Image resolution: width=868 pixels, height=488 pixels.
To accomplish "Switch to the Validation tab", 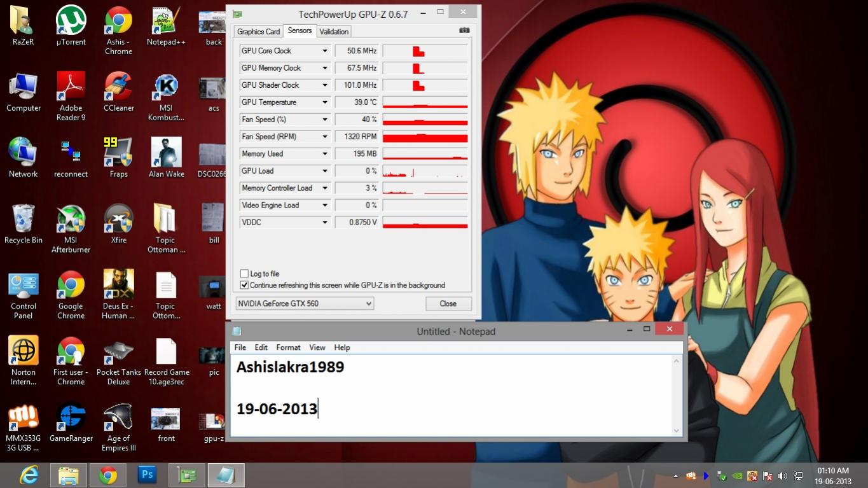I will pyautogui.click(x=334, y=32).
